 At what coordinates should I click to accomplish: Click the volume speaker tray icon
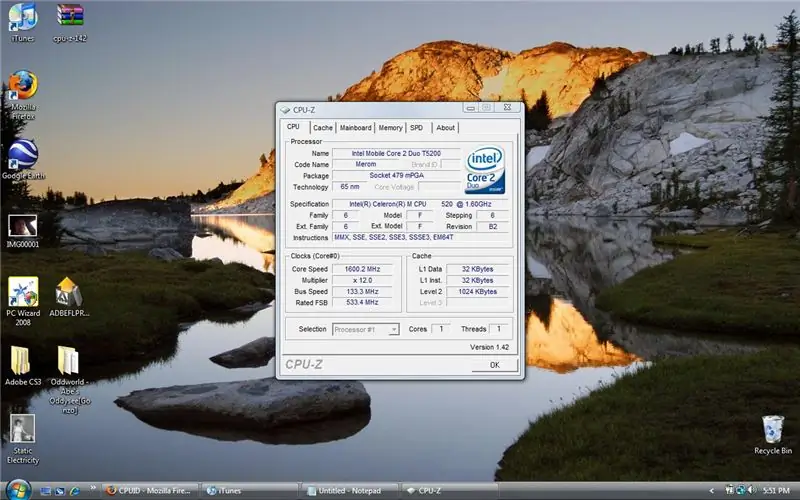751,490
